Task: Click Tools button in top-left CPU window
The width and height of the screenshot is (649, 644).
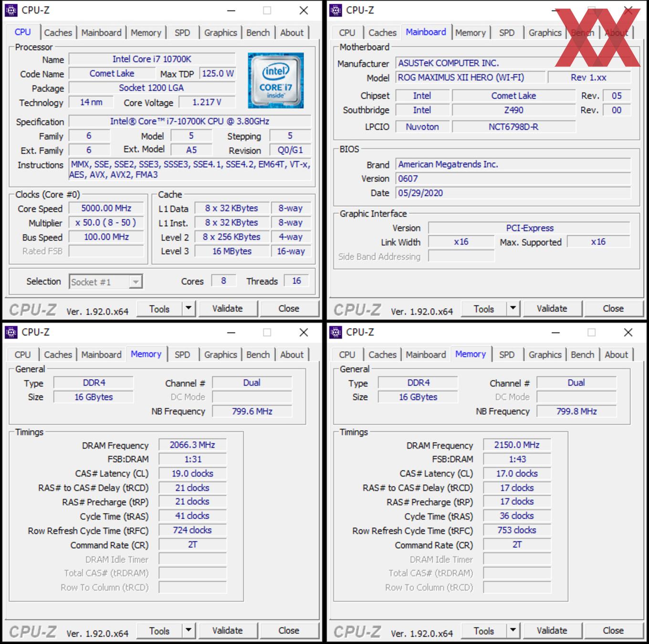Action: (159, 309)
